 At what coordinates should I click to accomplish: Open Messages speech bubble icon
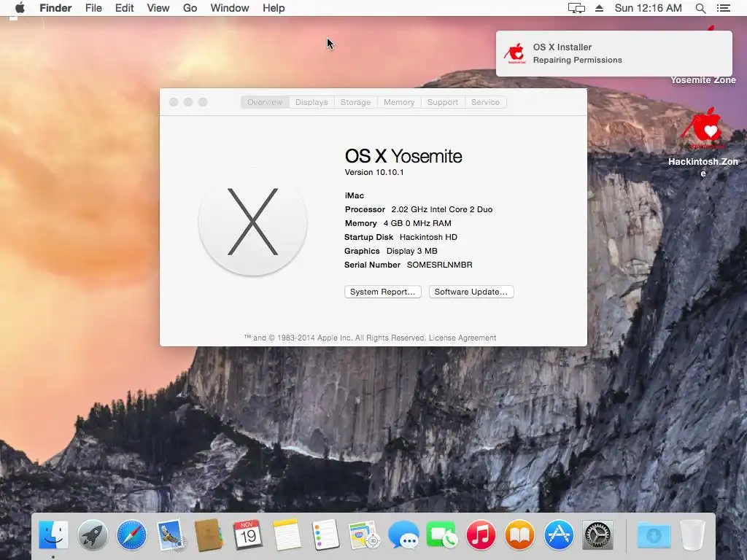tap(403, 534)
